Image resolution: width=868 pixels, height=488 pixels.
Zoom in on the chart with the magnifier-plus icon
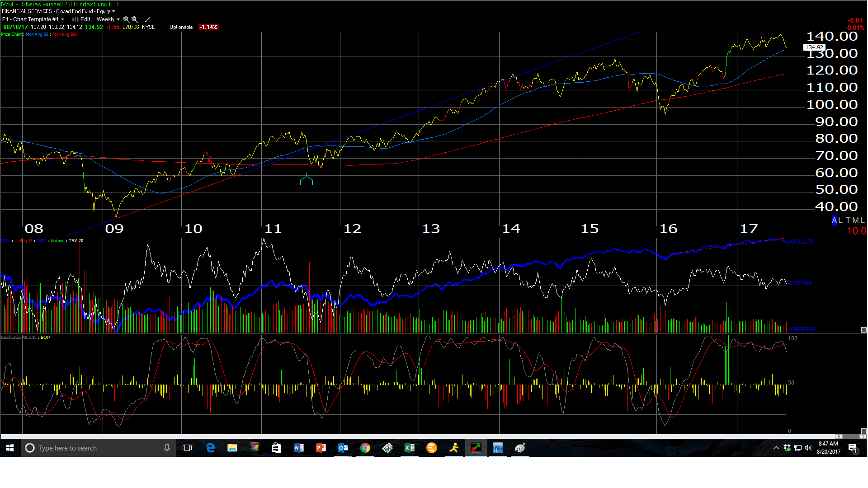126,19
